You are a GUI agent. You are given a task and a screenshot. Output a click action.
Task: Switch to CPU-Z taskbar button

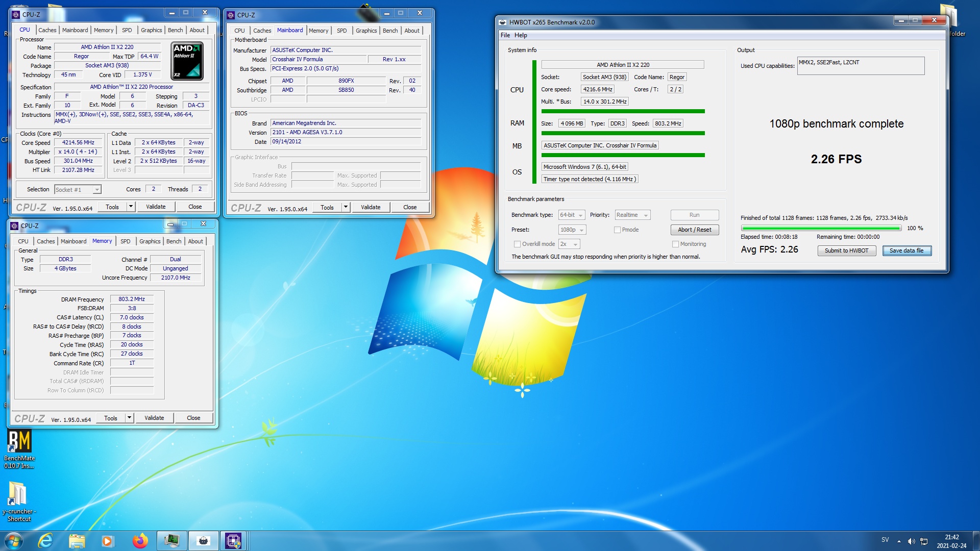coord(233,541)
